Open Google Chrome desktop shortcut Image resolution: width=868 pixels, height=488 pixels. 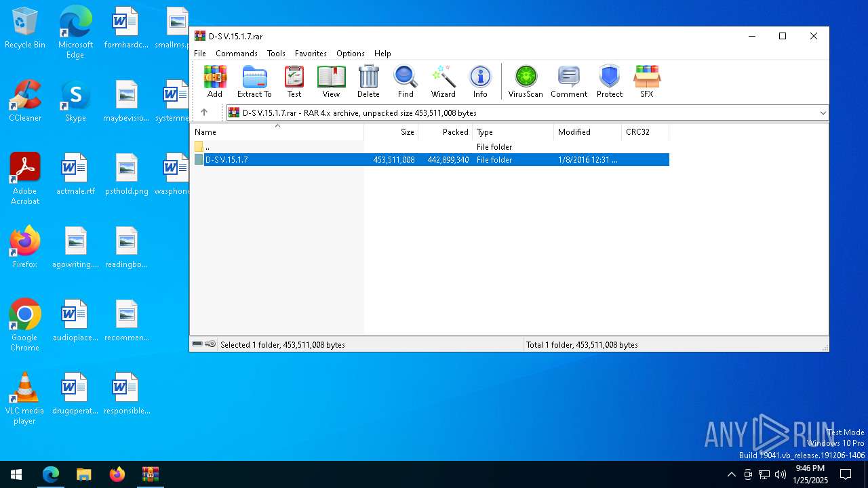tap(25, 325)
